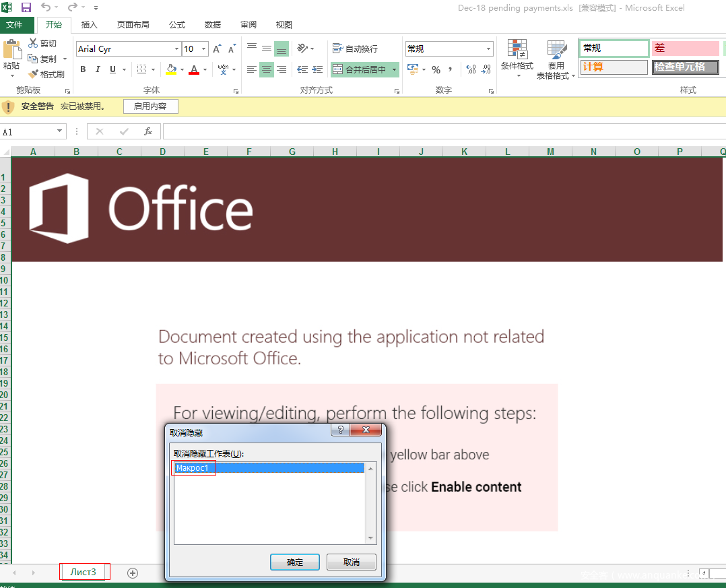Open the font settings dialog launcher (字体)

tap(236, 91)
